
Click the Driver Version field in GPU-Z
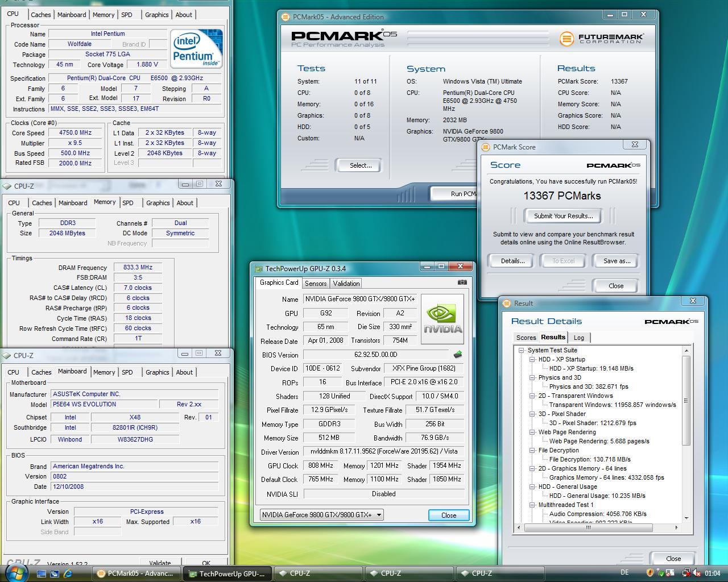point(384,451)
